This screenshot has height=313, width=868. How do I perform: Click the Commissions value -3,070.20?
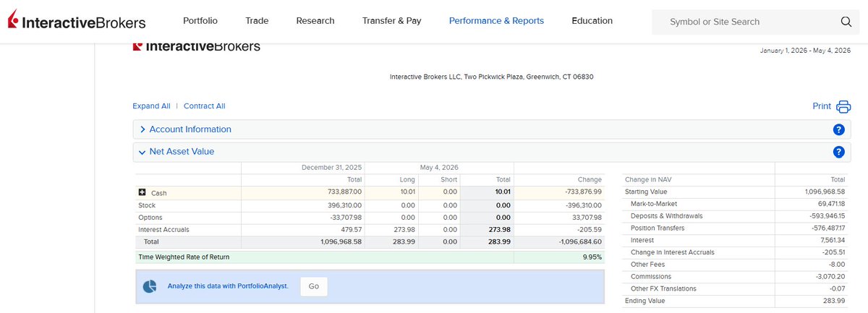830,277
